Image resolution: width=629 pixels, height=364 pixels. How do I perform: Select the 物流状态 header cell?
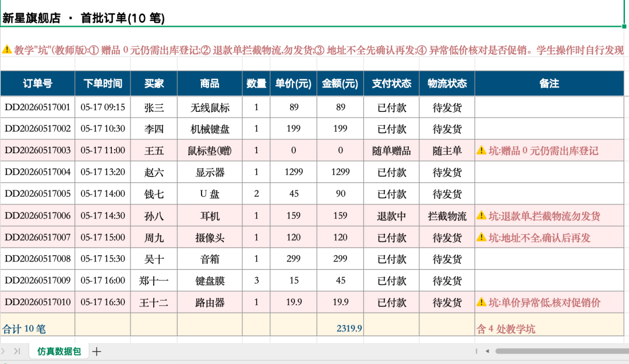tap(447, 83)
